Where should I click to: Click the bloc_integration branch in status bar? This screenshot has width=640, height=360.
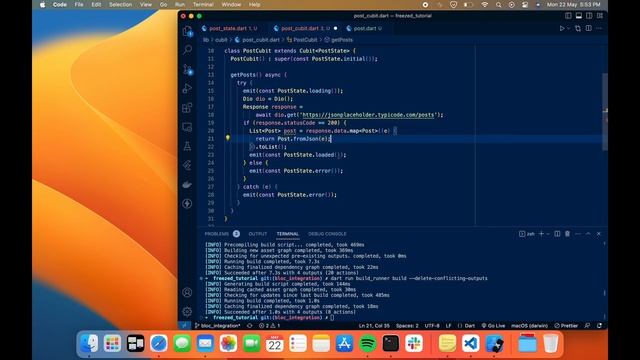point(217,326)
